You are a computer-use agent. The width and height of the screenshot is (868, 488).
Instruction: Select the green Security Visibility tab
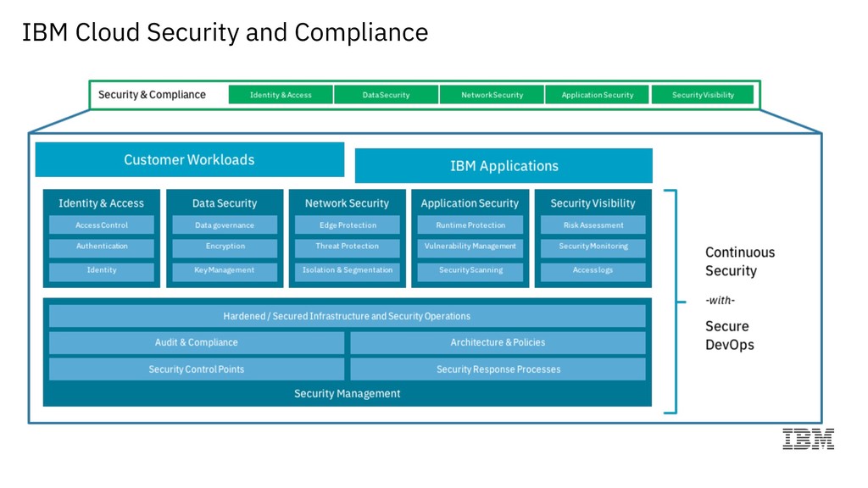703,95
